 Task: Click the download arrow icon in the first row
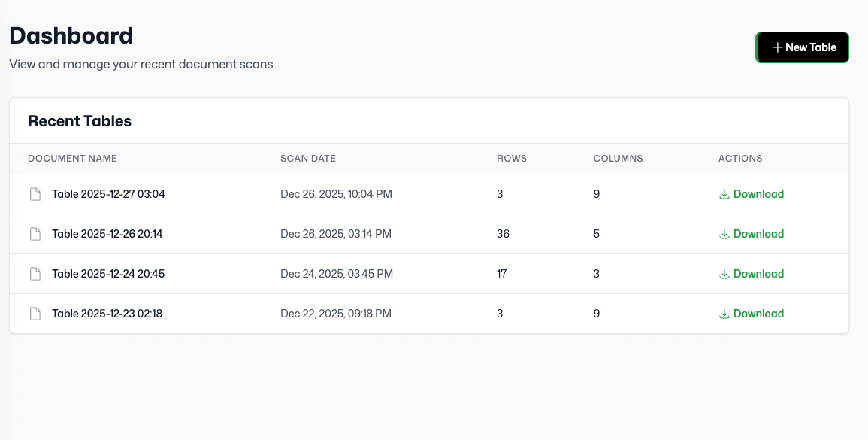tap(724, 194)
